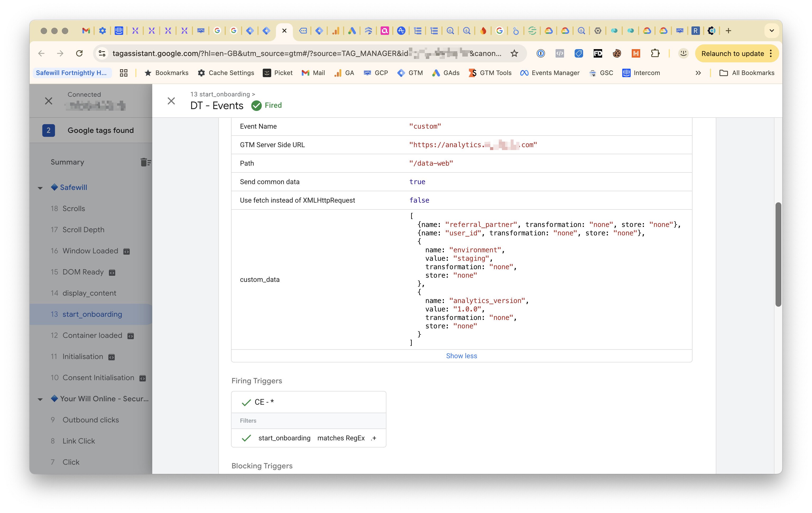Select the 14 display_content event
812x513 pixels.
coord(89,293)
